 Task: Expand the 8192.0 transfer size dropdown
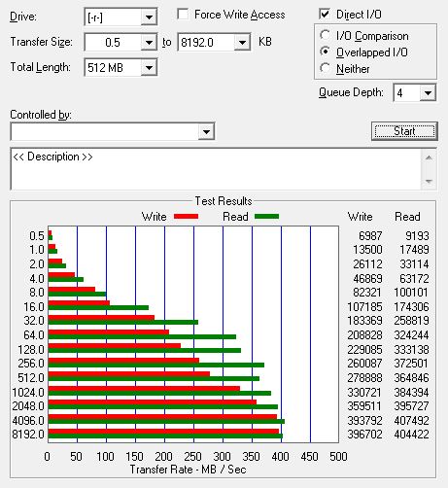coord(242,42)
